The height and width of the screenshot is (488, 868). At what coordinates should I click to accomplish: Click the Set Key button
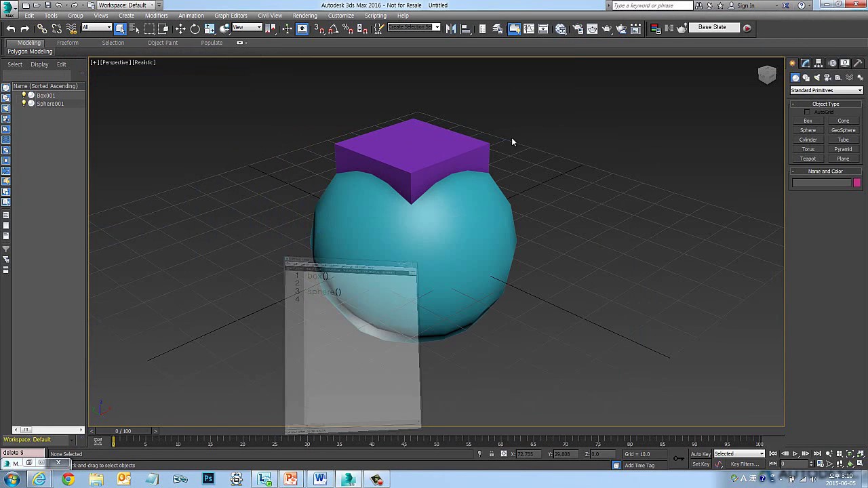701,464
